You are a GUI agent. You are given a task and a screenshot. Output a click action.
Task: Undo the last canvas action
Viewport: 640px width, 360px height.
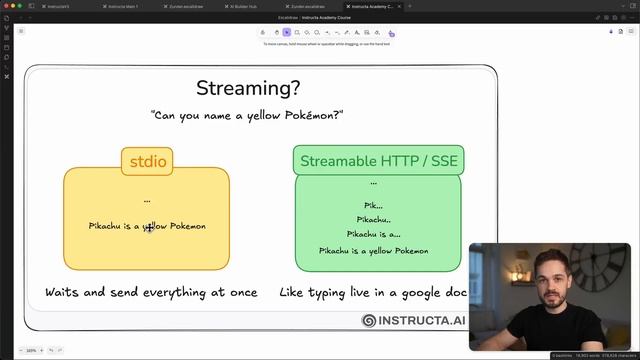coord(51,350)
